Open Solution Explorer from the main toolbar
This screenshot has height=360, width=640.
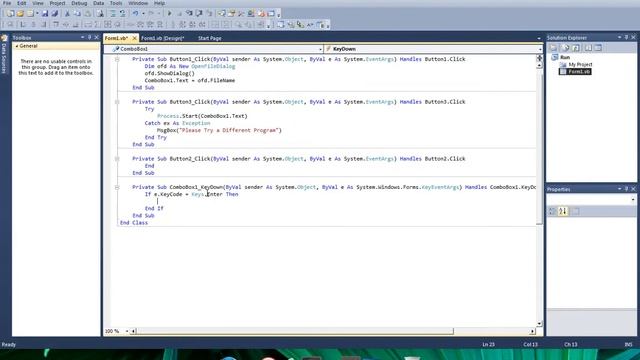pos(222,13)
